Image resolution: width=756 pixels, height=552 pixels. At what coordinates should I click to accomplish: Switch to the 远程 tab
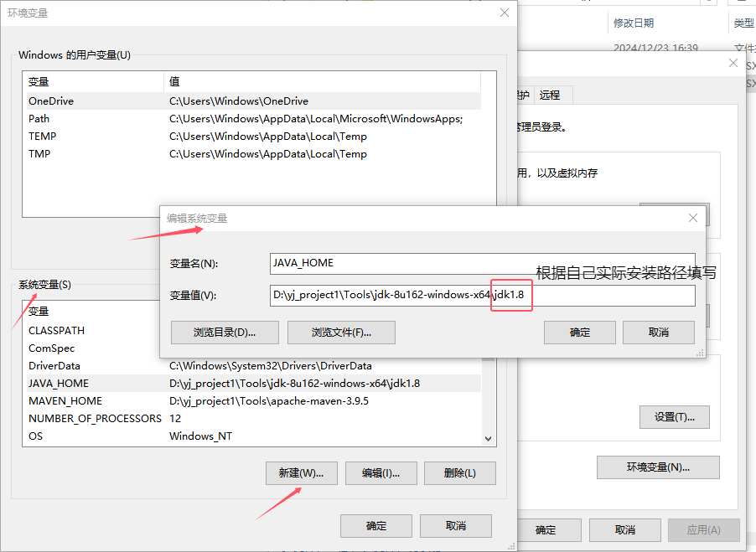coord(551,95)
